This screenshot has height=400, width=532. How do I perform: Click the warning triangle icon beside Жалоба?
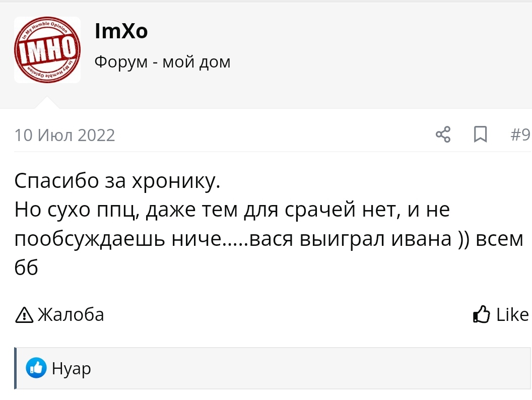pyautogui.click(x=24, y=315)
